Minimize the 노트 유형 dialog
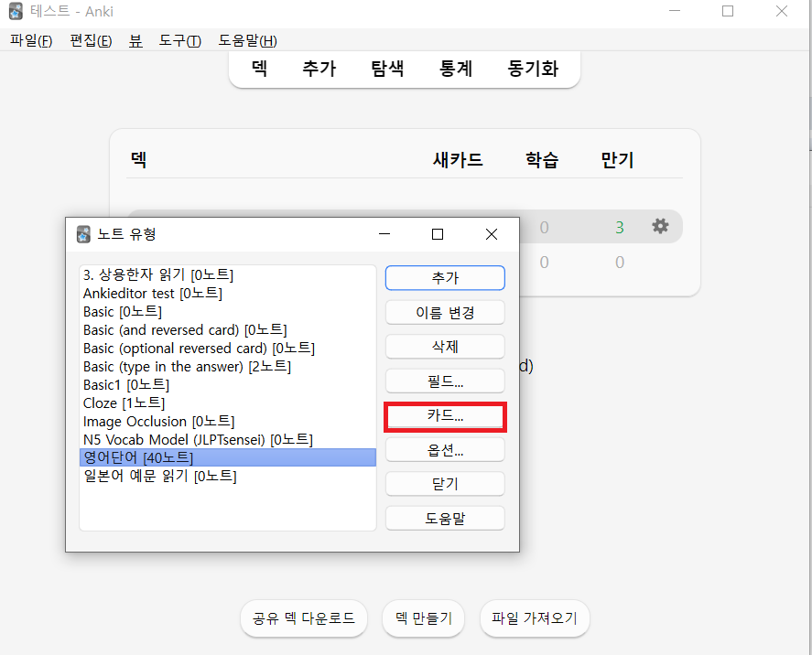The width and height of the screenshot is (812, 655). [x=384, y=234]
